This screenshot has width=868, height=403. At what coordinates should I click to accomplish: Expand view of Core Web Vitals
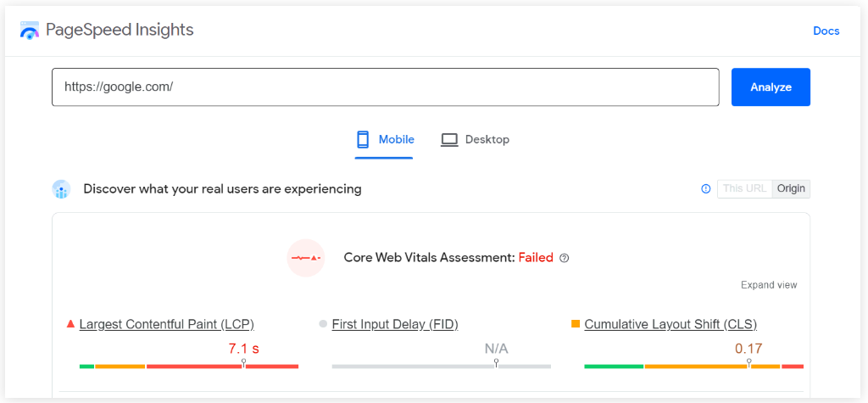(x=769, y=285)
